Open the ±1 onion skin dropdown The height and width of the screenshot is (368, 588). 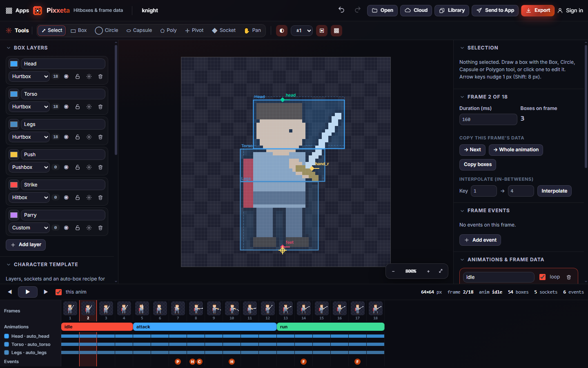302,31
